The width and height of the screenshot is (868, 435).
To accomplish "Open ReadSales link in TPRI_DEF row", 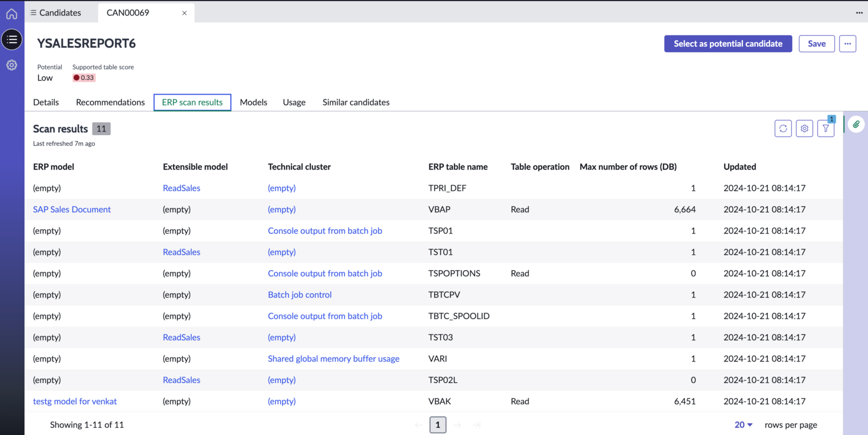I will (181, 188).
